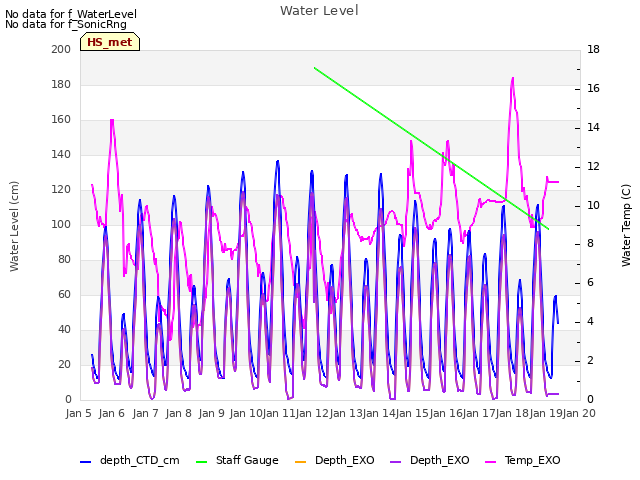Click the 'Jan 9' x-axis tick label
This screenshot has width=640, height=480.
click(212, 413)
